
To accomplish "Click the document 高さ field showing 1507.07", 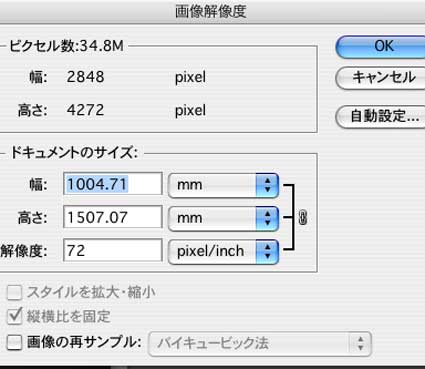I will (113, 217).
